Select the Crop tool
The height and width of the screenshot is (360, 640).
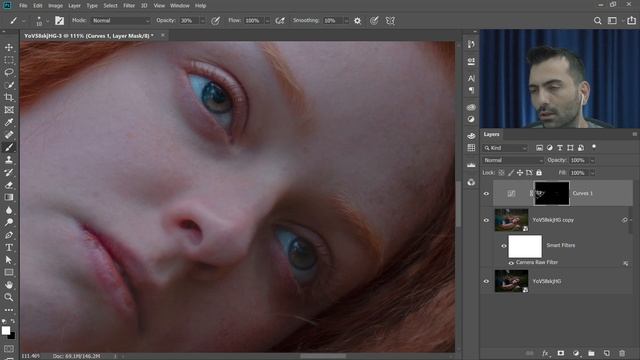9,97
